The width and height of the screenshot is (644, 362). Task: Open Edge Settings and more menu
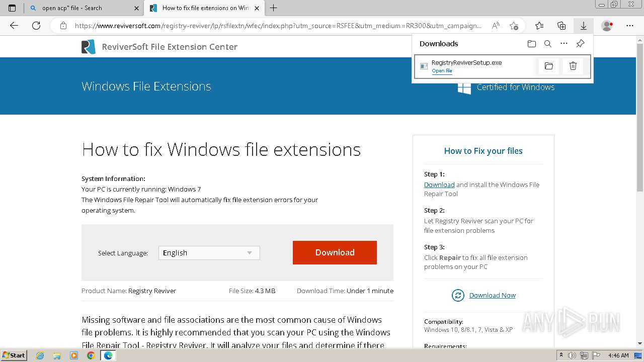pos(630,26)
